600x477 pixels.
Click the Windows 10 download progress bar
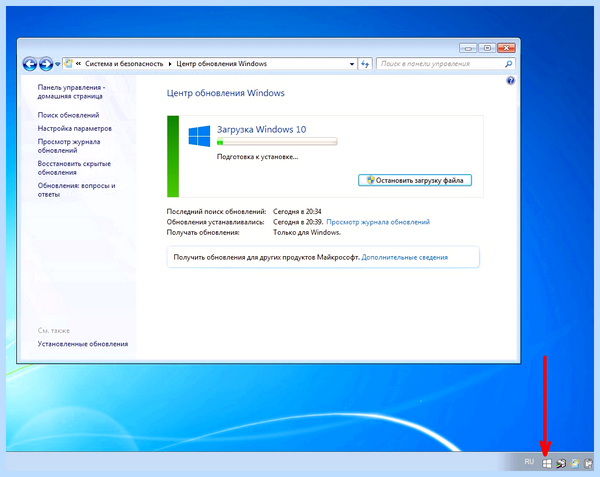[277, 142]
